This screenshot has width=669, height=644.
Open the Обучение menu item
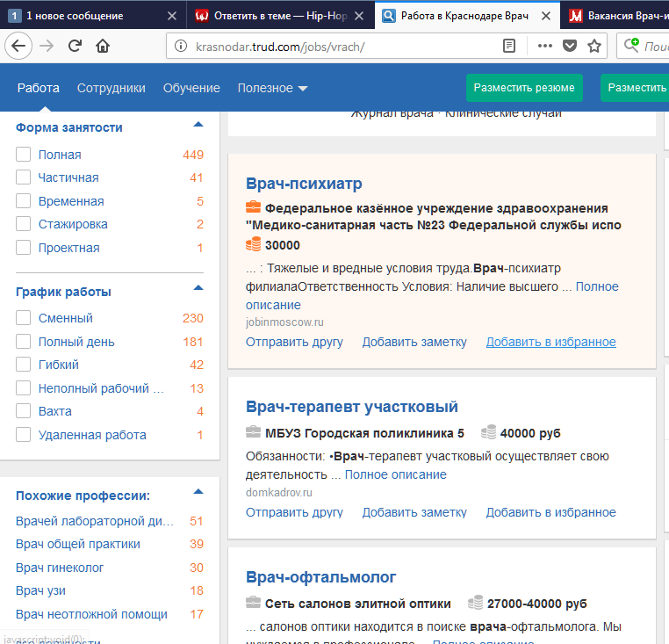191,88
